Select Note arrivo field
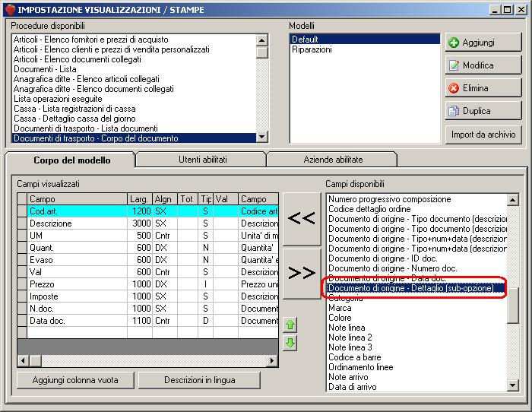 point(416,377)
